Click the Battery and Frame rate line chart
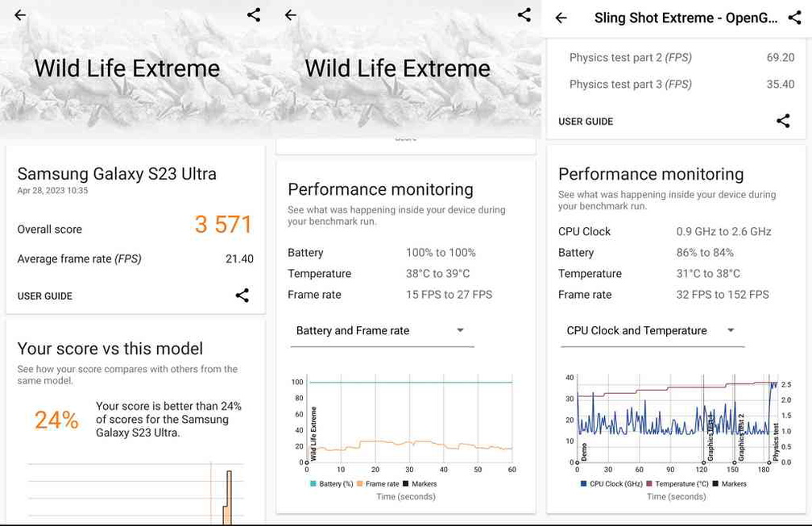This screenshot has height=526, width=812. pos(409,418)
